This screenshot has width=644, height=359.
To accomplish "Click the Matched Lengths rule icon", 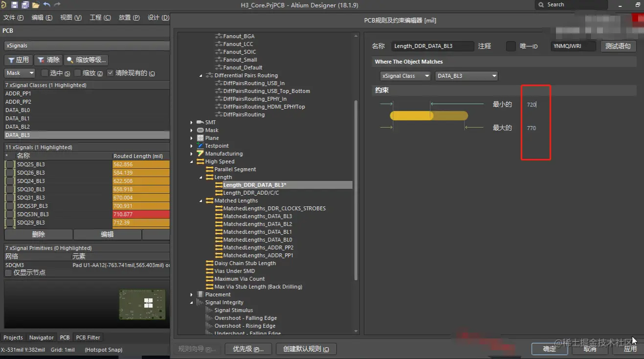I will point(209,201).
